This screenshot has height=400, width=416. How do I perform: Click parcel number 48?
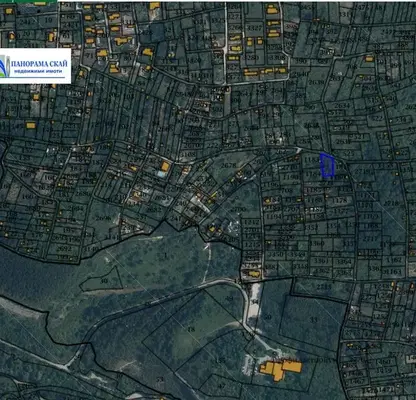(x=191, y=329)
